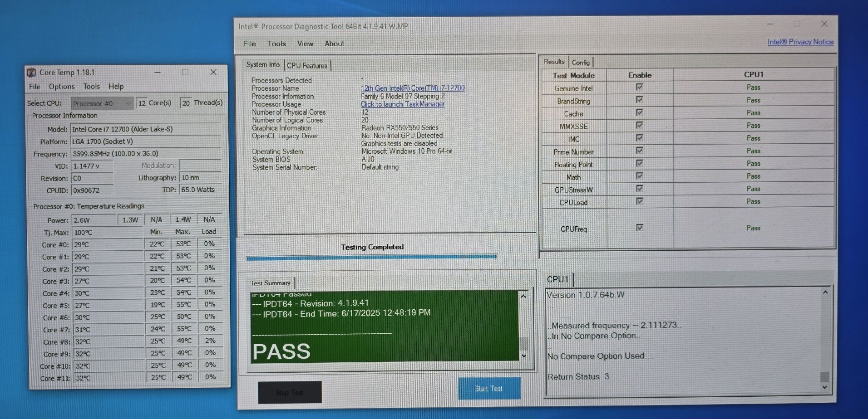Open the Intel Privacy Notice link

[800, 42]
